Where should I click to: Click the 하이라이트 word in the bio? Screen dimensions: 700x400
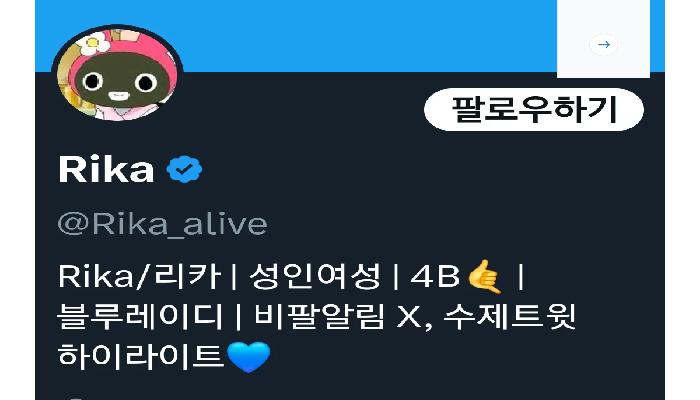(141, 356)
